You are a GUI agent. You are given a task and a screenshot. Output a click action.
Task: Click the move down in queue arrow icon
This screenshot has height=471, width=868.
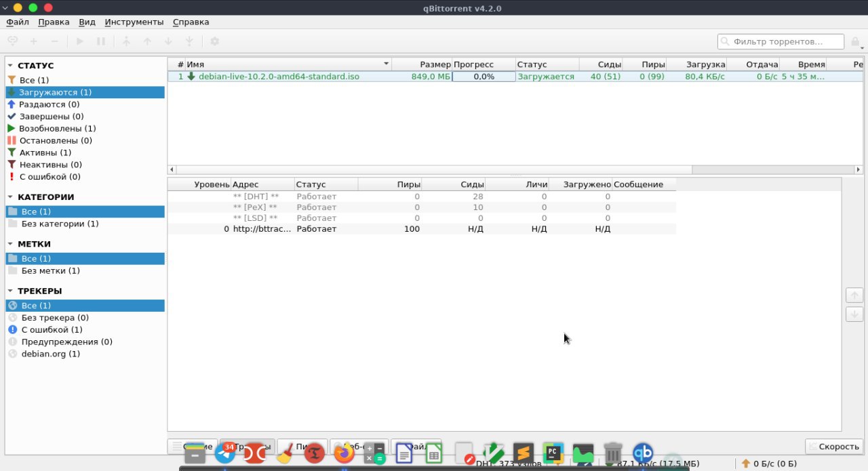click(168, 41)
